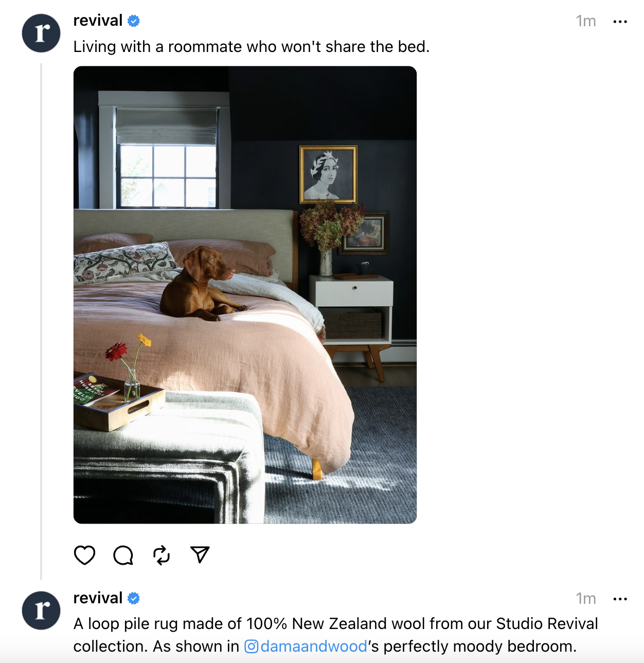Screen dimensions: 644x663
Task: Click the second post's 1m timestamp
Action: pos(586,599)
